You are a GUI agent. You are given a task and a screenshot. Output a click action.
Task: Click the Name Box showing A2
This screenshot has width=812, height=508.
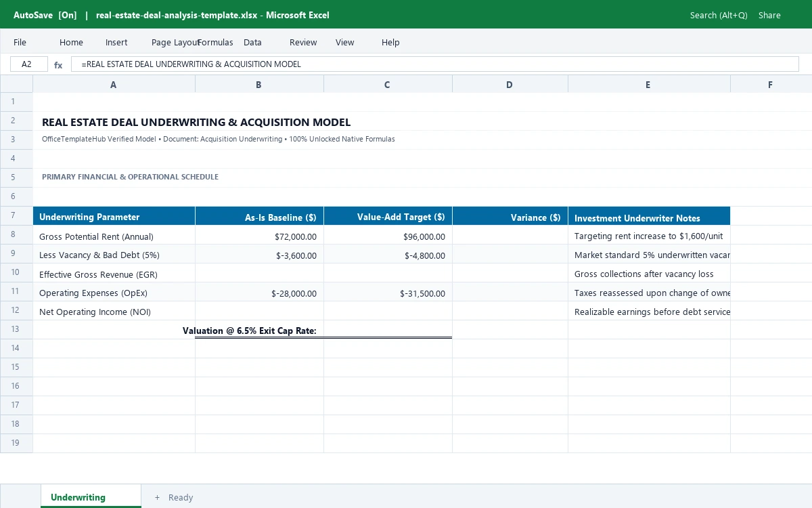coord(29,64)
